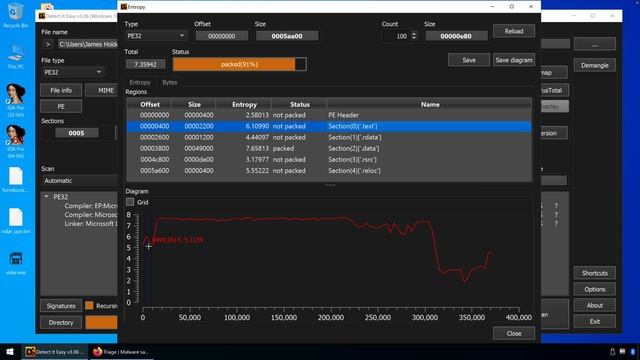Image resolution: width=640 pixels, height=360 pixels.
Task: Click the Size field 00000e80
Action: click(x=456, y=36)
